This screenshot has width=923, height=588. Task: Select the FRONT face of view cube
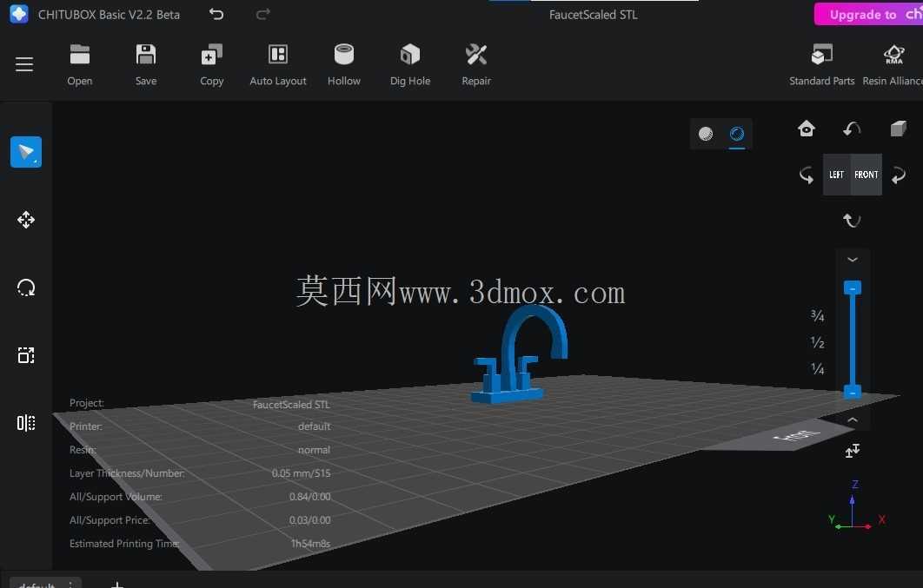[x=866, y=175]
